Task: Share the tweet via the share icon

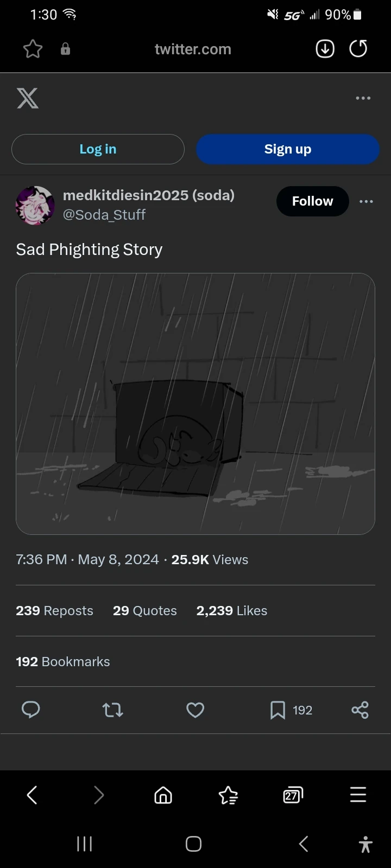Action: [x=360, y=710]
